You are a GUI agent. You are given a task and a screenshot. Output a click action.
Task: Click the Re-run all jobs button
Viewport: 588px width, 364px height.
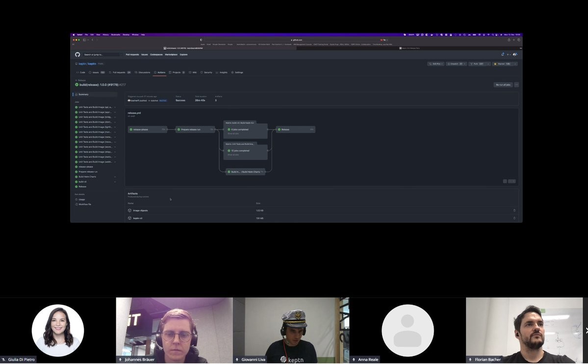click(x=503, y=85)
